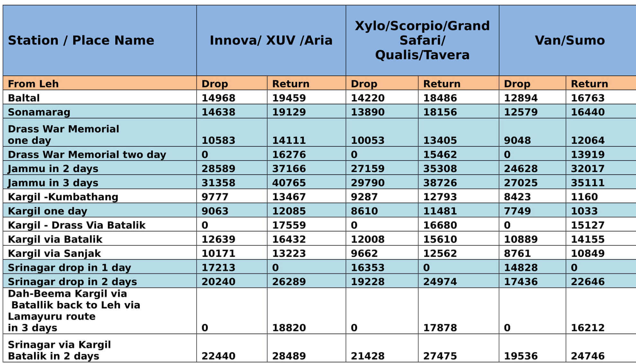Screen dimensions: 636x364
Task: Click the value 17878
Action: [440, 328]
